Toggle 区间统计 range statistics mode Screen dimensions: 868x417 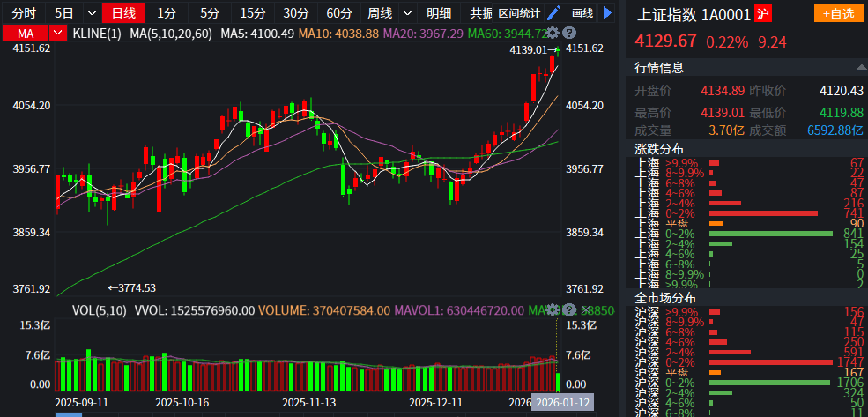(x=519, y=13)
